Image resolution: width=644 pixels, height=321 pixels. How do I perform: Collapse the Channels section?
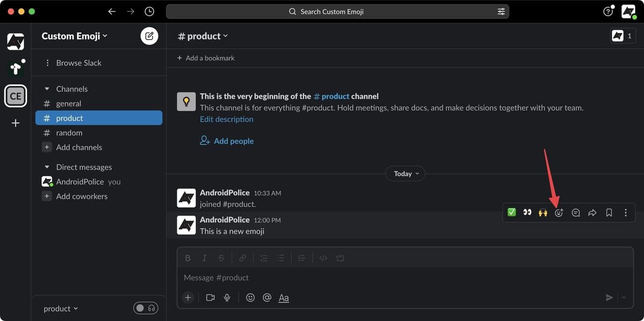click(47, 89)
